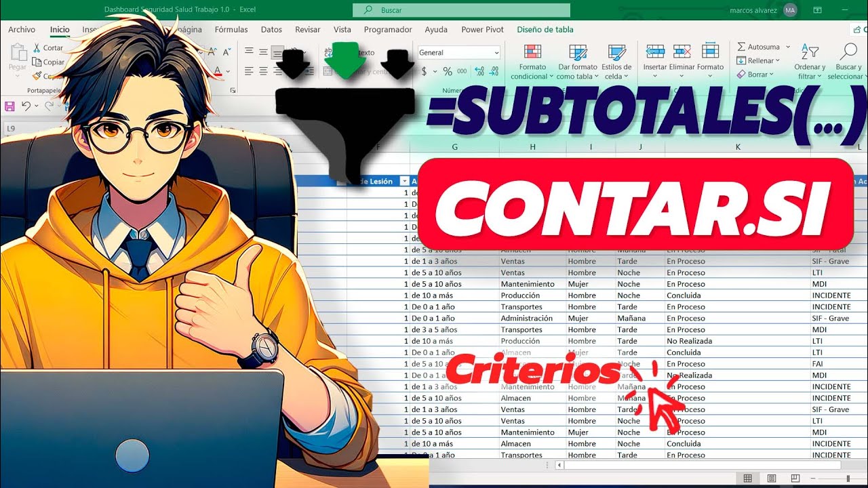Toggle center text horizontally
Viewport: 868px width, 488px height.
263,71
